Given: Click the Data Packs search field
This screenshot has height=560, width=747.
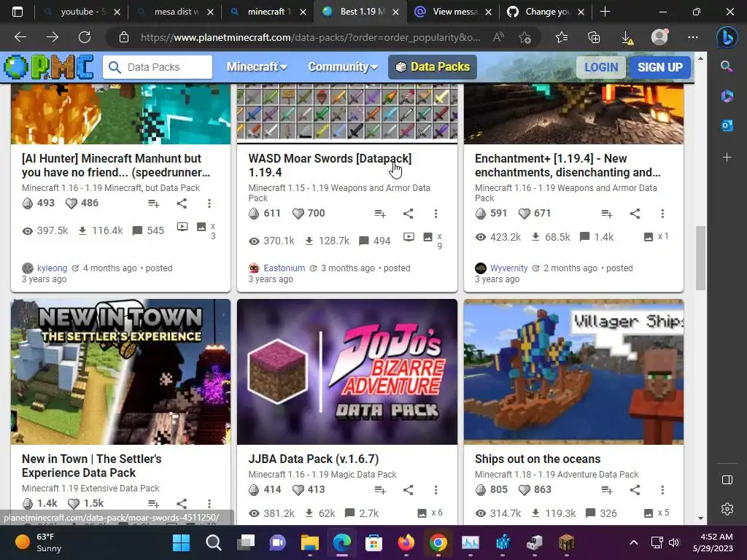Looking at the screenshot, I should [158, 67].
